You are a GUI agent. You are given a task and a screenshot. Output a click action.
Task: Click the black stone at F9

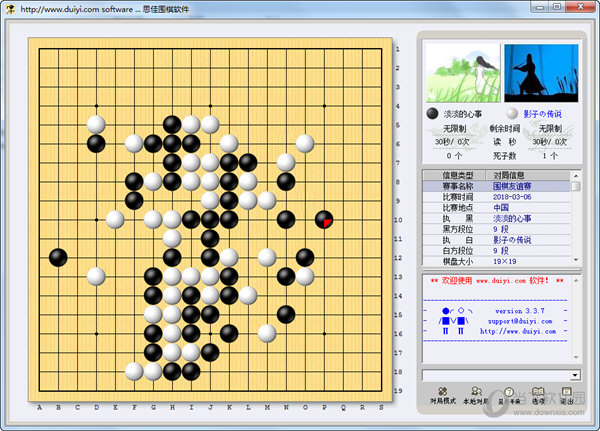(134, 201)
